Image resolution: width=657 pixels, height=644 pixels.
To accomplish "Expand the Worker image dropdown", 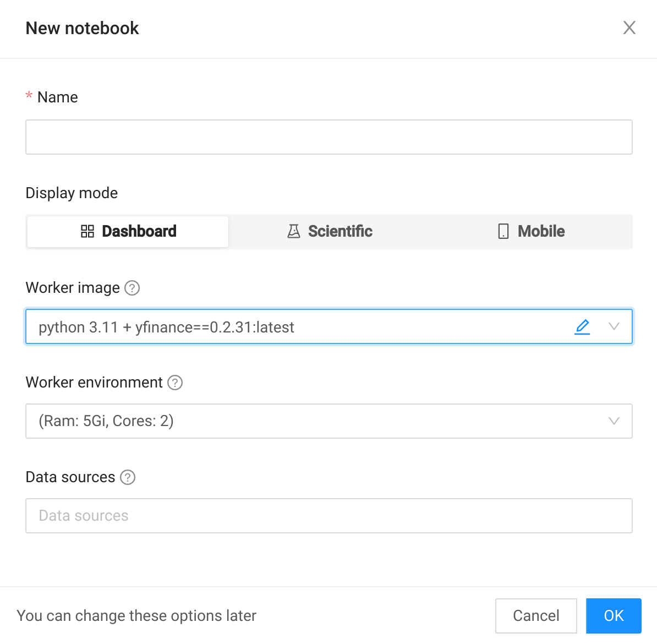I will click(614, 326).
